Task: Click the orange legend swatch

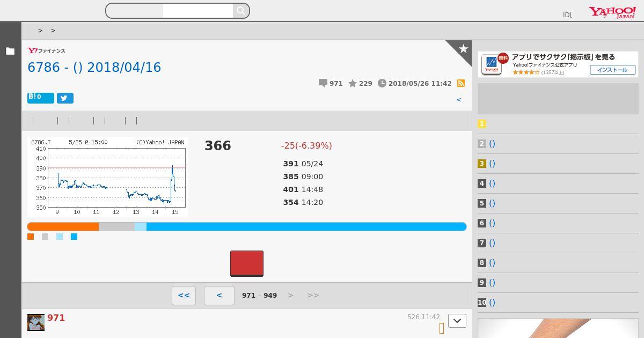Action: [x=31, y=237]
